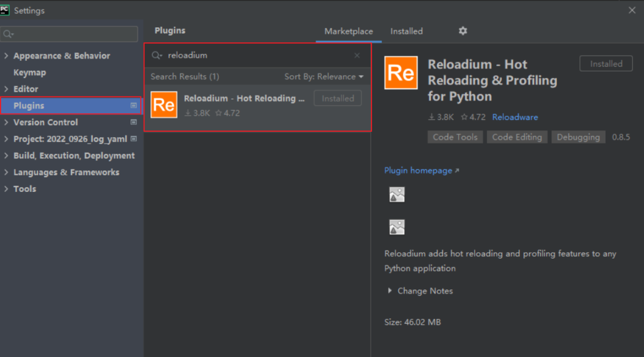Image resolution: width=644 pixels, height=357 pixels.
Task: Select Tools in the settings tree
Action: click(x=24, y=189)
